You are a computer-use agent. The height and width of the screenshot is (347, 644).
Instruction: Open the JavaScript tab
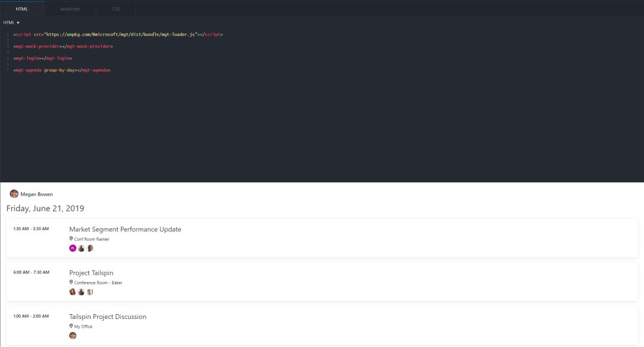[x=70, y=8]
